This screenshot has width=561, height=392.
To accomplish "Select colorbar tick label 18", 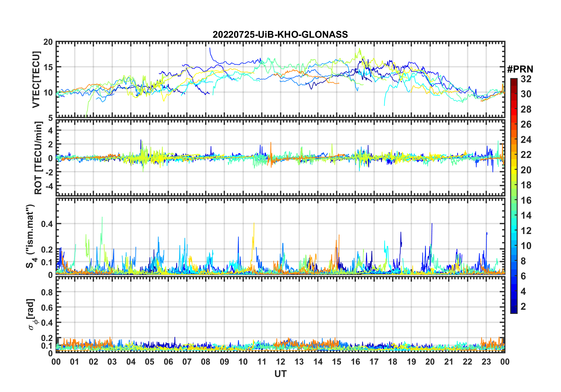I will (x=526, y=185).
